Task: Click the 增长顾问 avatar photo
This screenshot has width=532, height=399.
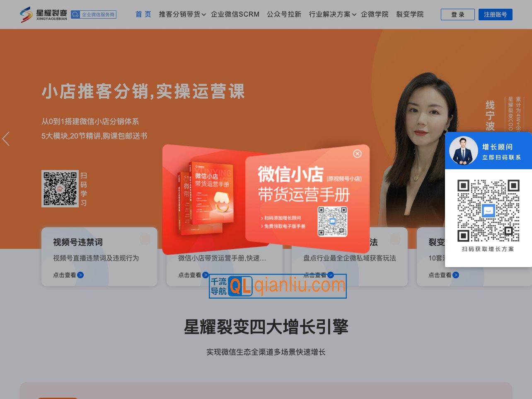Action: [x=463, y=151]
